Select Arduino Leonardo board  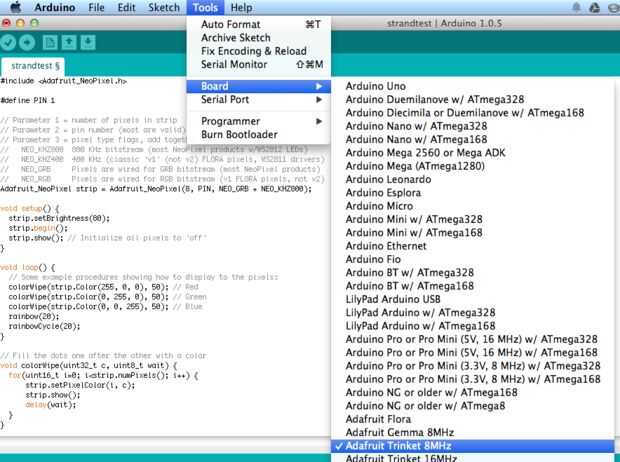(x=473, y=180)
